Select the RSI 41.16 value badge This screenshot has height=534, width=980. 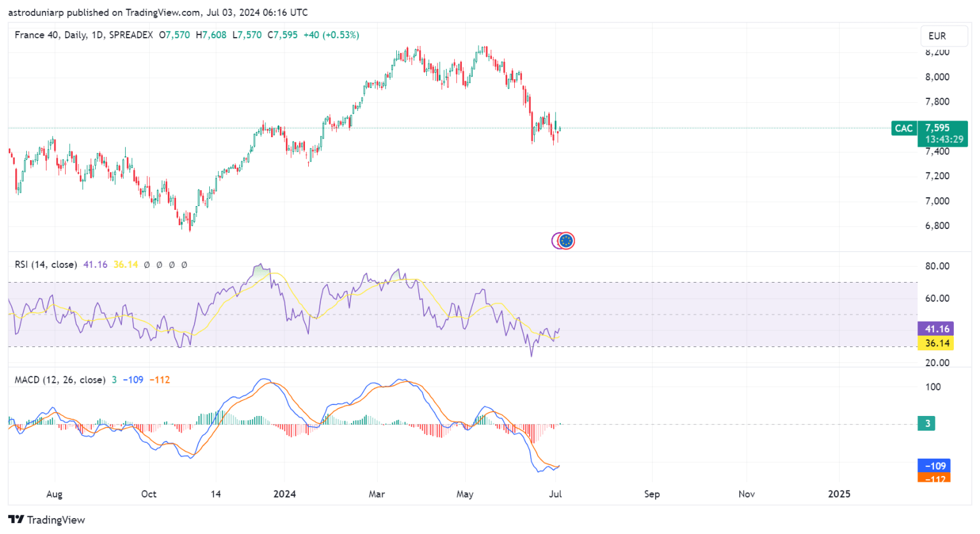coord(936,329)
